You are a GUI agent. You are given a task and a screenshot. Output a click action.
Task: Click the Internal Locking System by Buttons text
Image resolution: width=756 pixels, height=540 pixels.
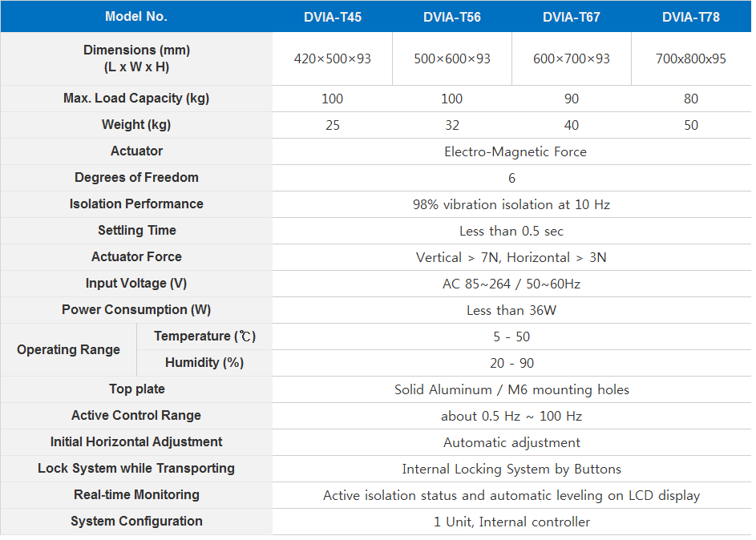click(x=511, y=469)
